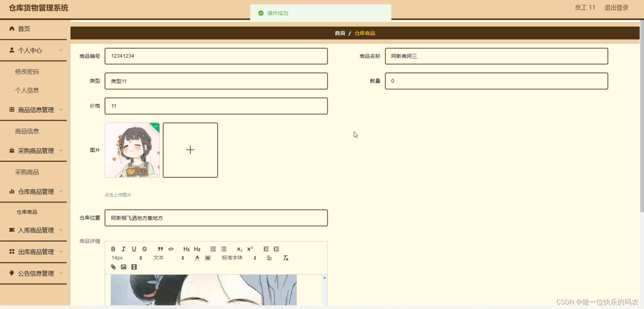
Task: Click the page vertical scrollbar
Action: 642,116
